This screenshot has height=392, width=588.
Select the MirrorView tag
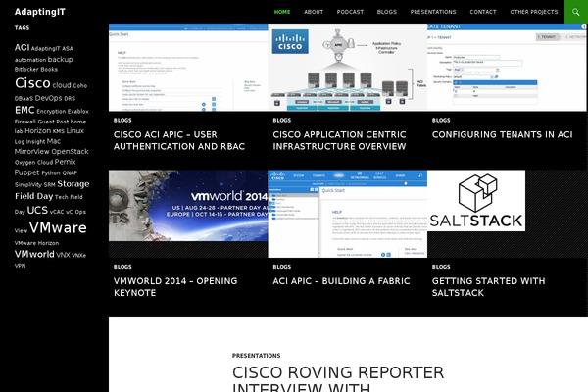32,151
